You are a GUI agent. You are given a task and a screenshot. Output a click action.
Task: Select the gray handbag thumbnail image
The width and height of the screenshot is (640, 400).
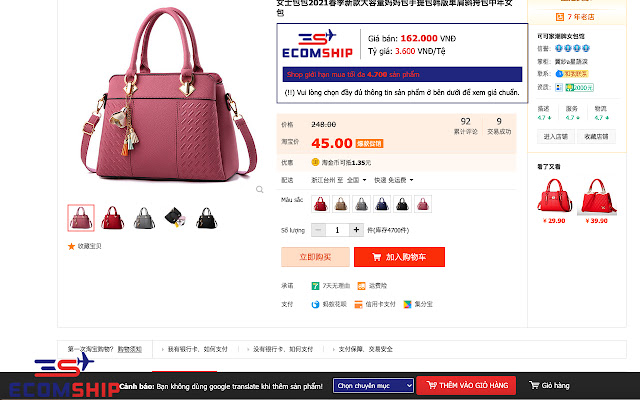pos(144,218)
